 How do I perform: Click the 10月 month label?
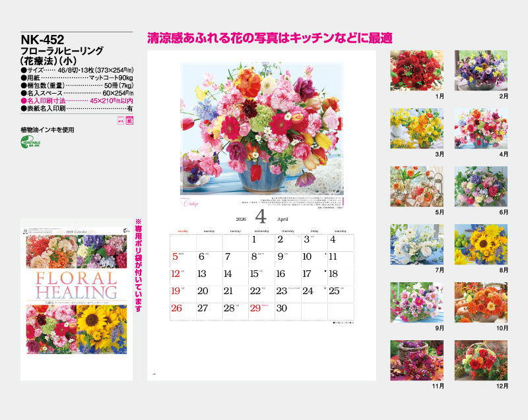click(502, 328)
